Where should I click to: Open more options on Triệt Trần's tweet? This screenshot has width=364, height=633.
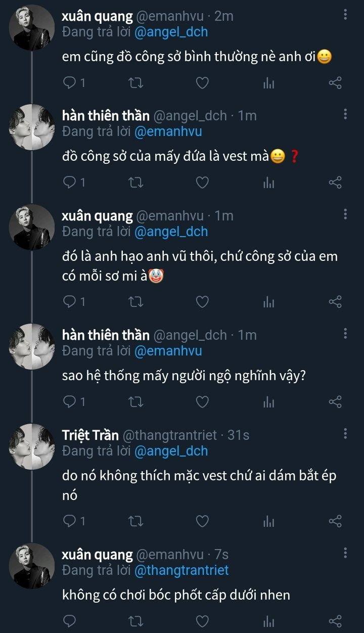coord(345,433)
